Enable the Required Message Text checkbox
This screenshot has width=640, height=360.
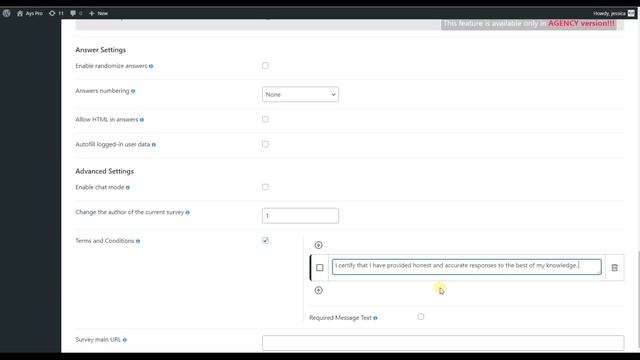(421, 317)
